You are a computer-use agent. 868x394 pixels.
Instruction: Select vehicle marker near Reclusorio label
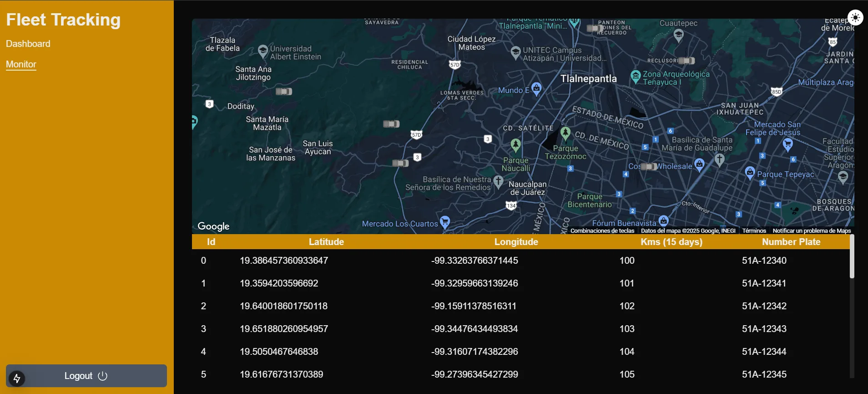pos(686,61)
